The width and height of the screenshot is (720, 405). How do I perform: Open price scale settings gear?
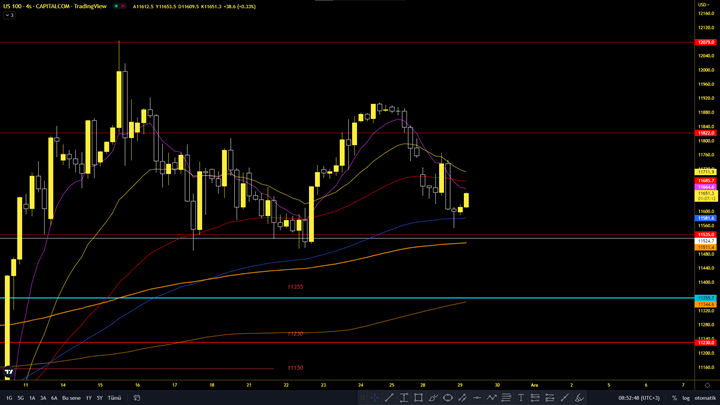707,385
